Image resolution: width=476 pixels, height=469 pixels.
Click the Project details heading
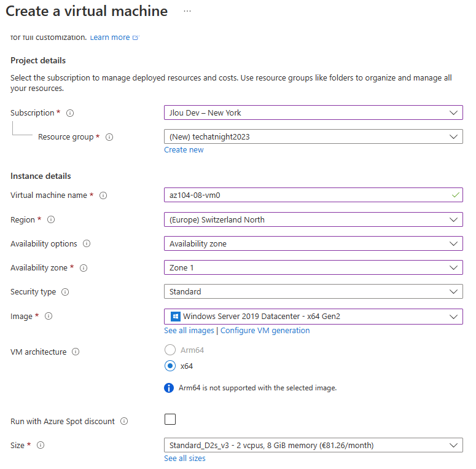pos(38,60)
